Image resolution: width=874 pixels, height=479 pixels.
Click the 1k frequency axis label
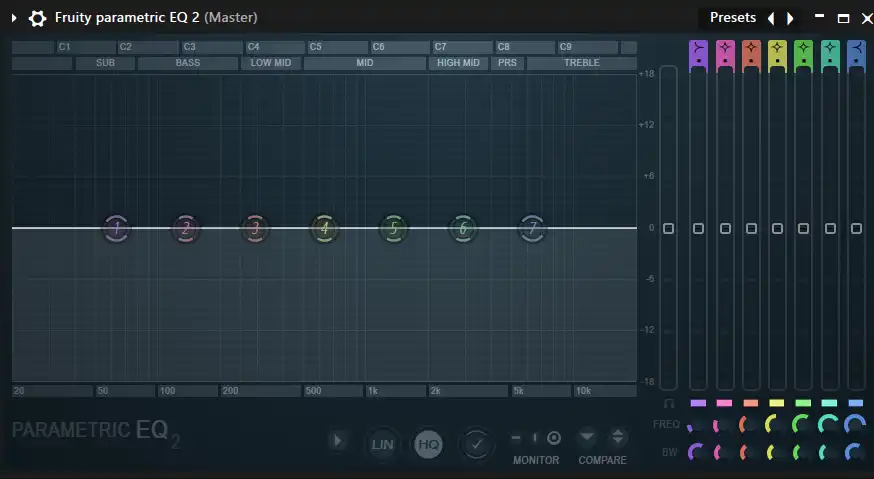pyautogui.click(x=373, y=391)
